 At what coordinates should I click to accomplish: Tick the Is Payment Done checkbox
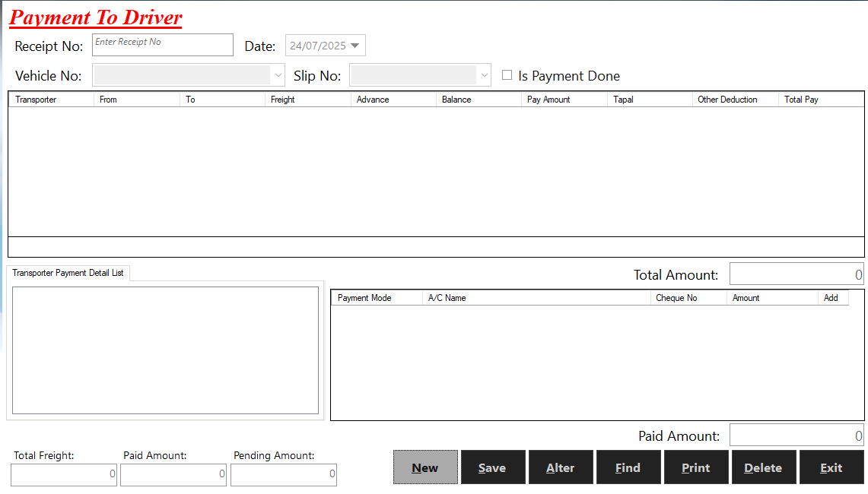(x=507, y=75)
